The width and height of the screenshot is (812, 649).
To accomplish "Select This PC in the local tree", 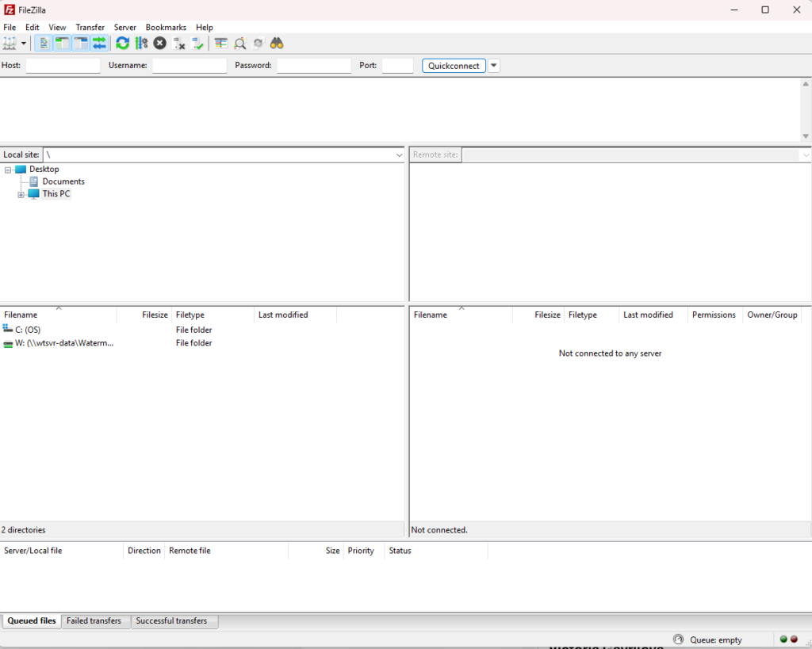I will pos(56,193).
